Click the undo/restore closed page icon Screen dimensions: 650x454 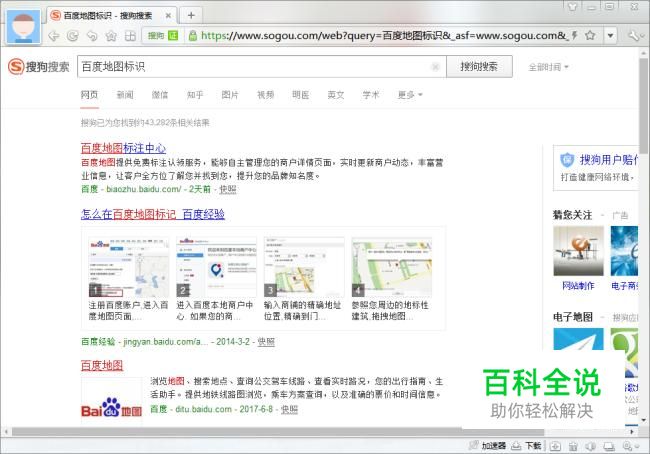(92, 36)
